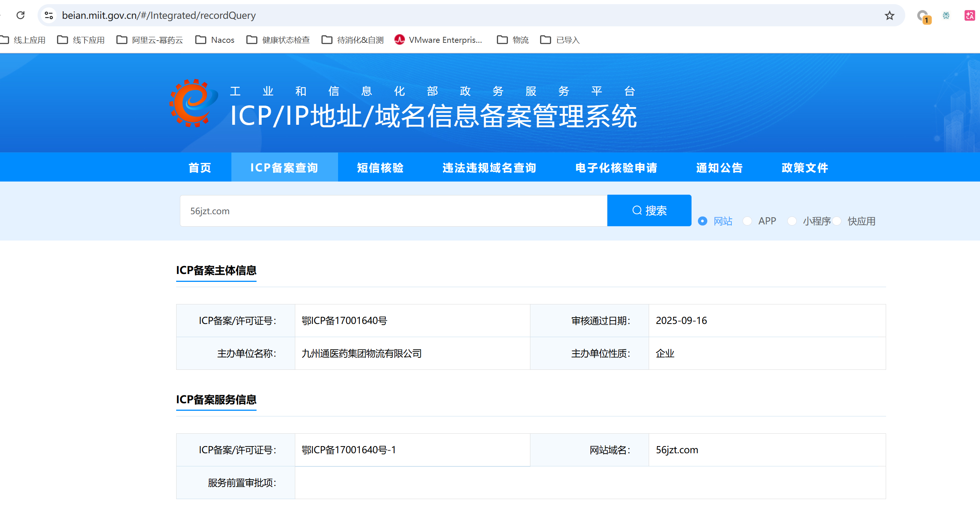Open the extension icon with badge 1
This screenshot has width=980, height=516.
[923, 16]
